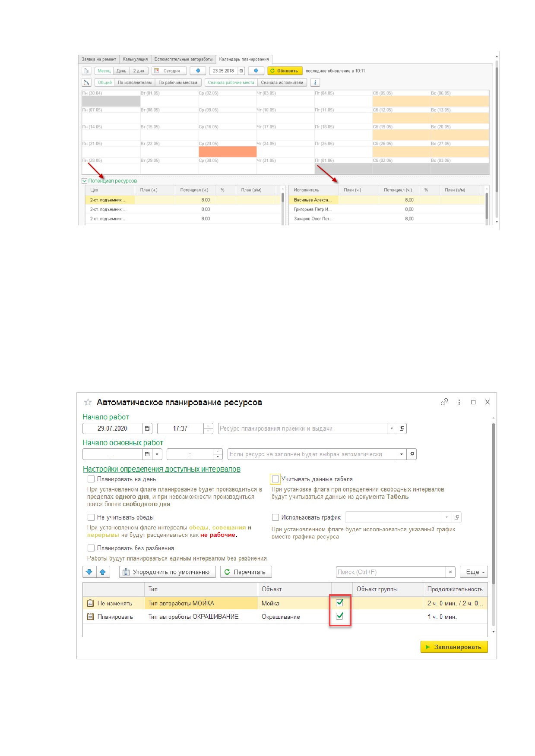Viewport: 535px width, 756px height.
Task: Switch to the Калькуляция tab
Action: coord(135,60)
